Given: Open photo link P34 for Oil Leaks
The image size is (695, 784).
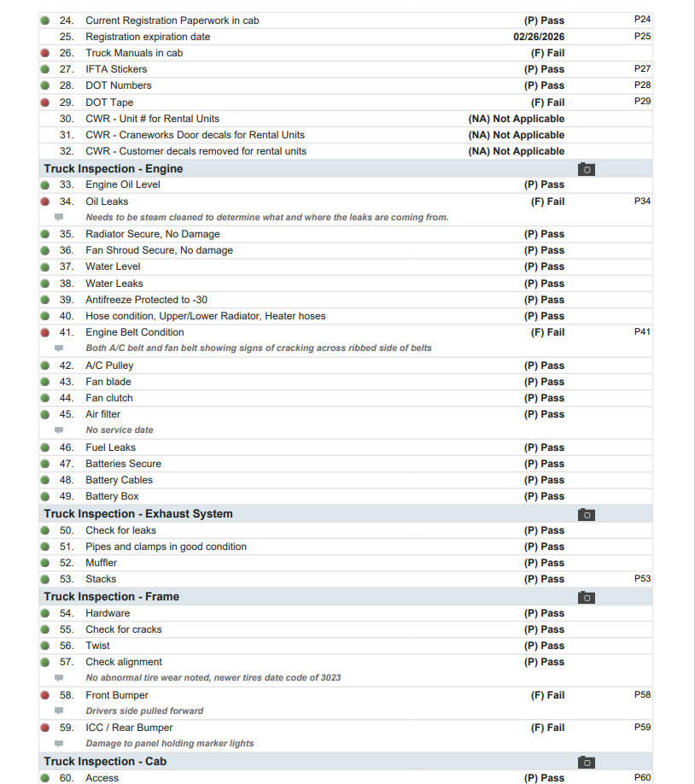Looking at the screenshot, I should [642, 202].
